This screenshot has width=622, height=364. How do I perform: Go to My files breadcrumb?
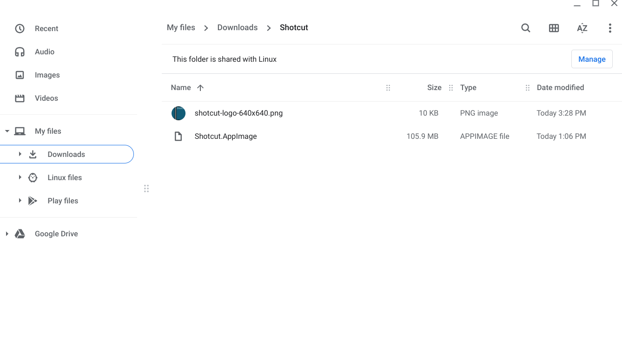(x=181, y=27)
